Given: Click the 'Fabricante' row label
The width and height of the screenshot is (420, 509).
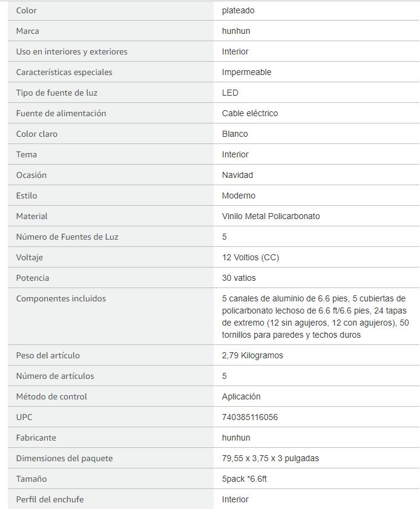Looking at the screenshot, I should point(36,438).
